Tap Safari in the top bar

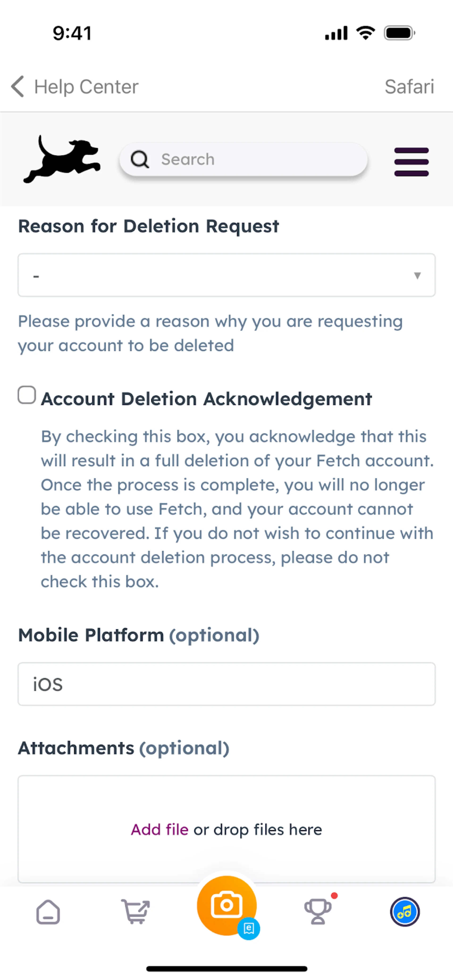point(409,86)
